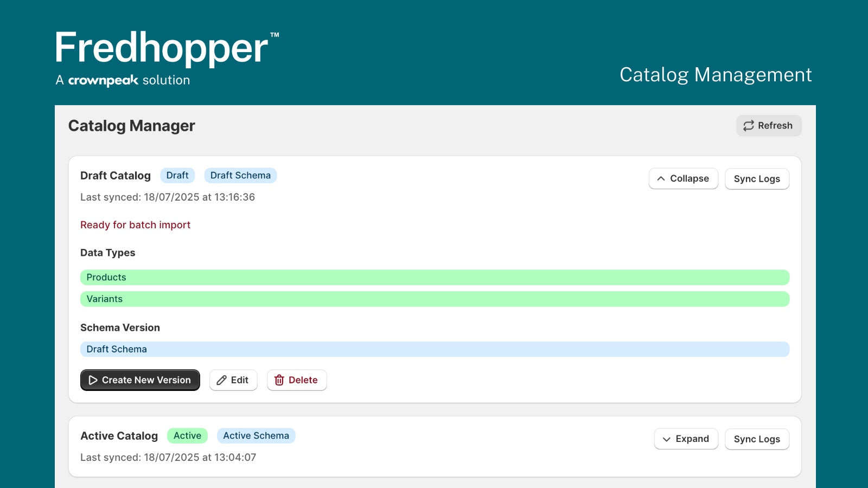Click the Collapse chevron-up icon

pos(661,178)
